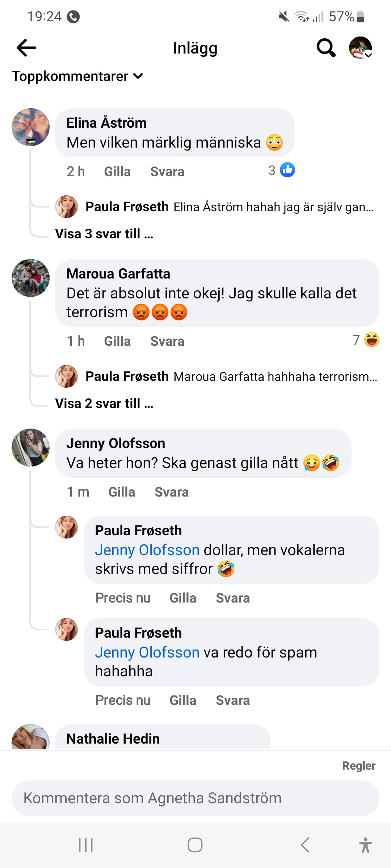Viewport: 391px width, 868px height.
Task: Tap the comment input field
Action: (x=195, y=798)
